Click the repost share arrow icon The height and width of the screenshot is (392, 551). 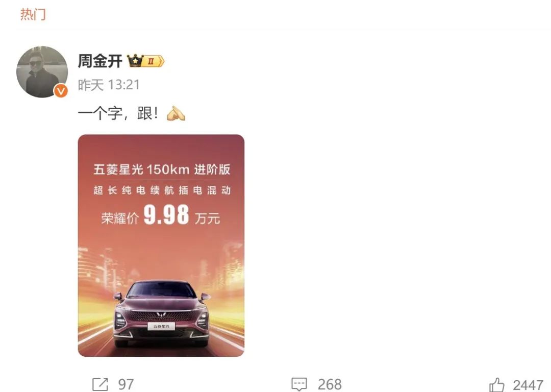[100, 384]
